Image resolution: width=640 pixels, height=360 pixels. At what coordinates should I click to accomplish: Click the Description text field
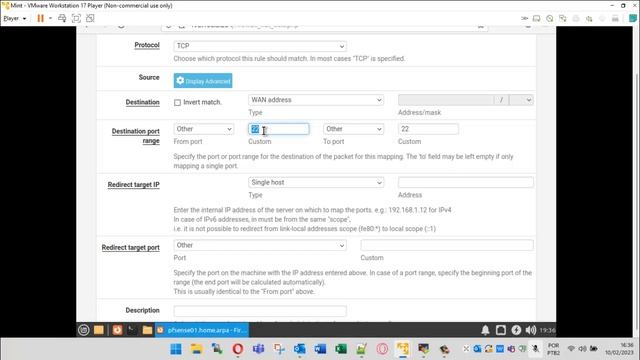pos(260,311)
